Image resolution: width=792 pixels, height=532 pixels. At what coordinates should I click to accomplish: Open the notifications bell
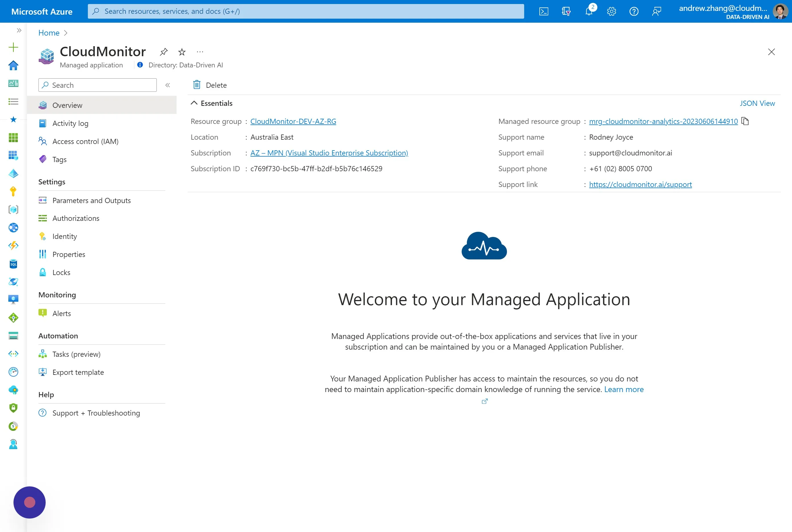click(x=589, y=11)
